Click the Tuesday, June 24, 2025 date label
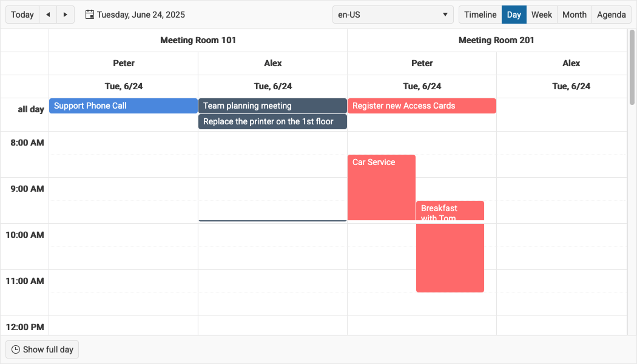This screenshot has height=364, width=637. click(141, 15)
